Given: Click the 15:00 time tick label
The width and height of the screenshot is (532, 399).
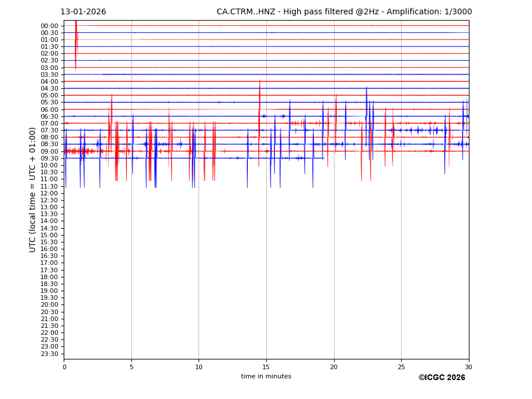Looking at the screenshot, I should (49, 235).
